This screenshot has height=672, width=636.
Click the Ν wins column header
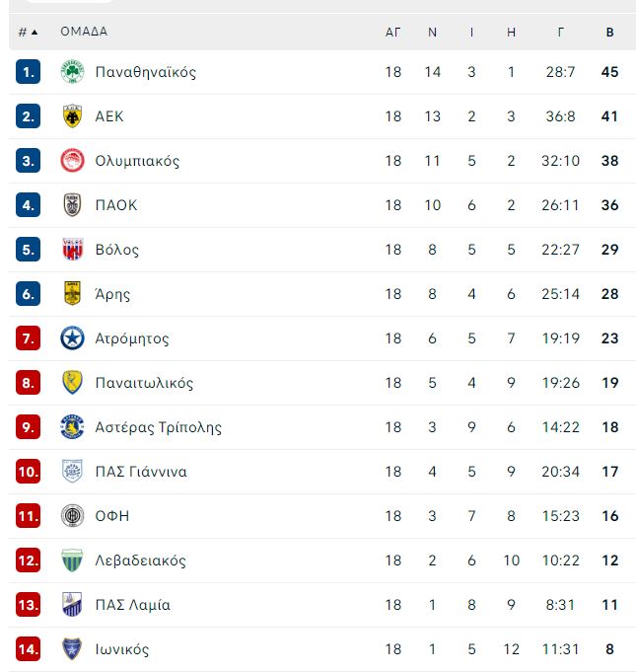pos(432,33)
